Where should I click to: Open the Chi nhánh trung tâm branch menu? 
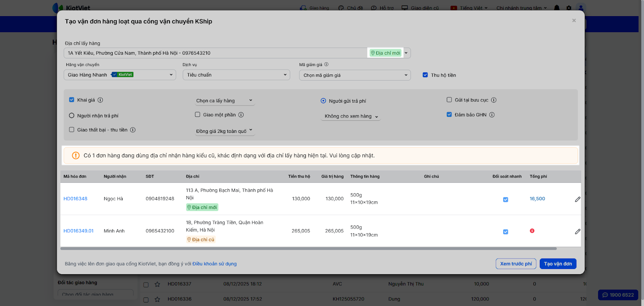[x=521, y=8]
